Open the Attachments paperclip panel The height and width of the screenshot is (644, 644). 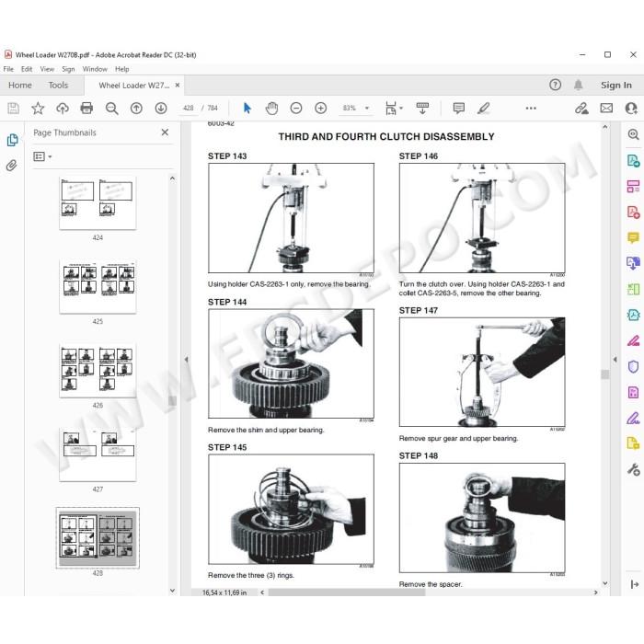[x=12, y=166]
